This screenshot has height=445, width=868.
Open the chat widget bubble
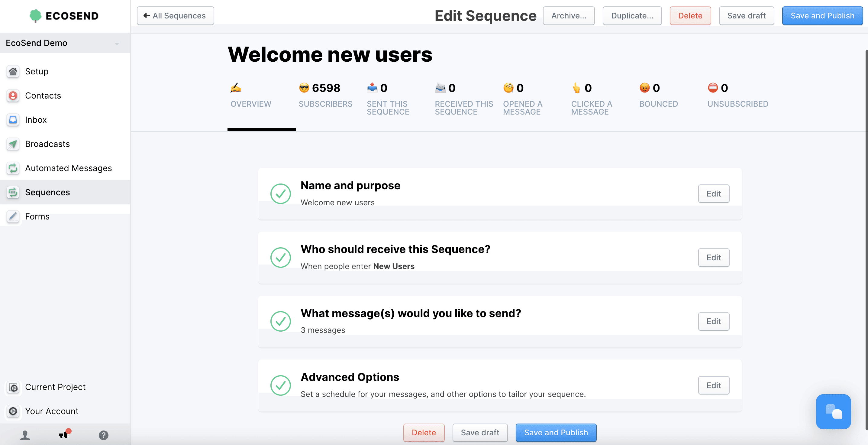[x=833, y=411]
